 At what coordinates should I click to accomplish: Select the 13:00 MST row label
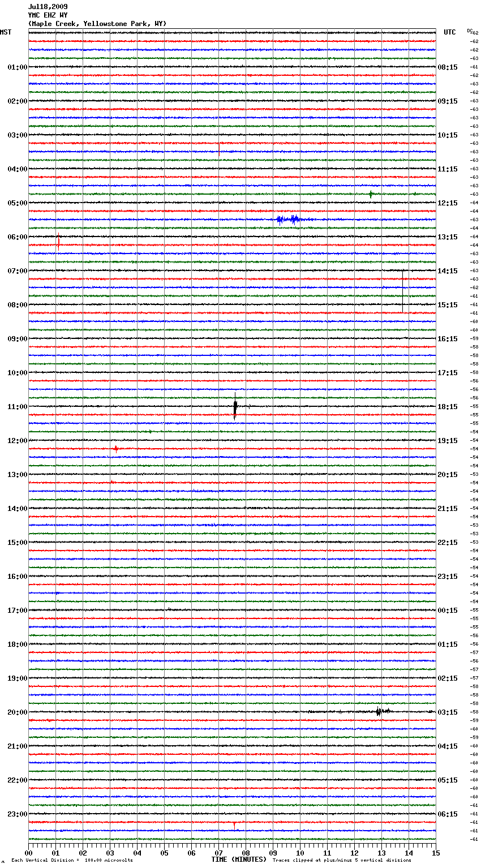click(x=18, y=475)
